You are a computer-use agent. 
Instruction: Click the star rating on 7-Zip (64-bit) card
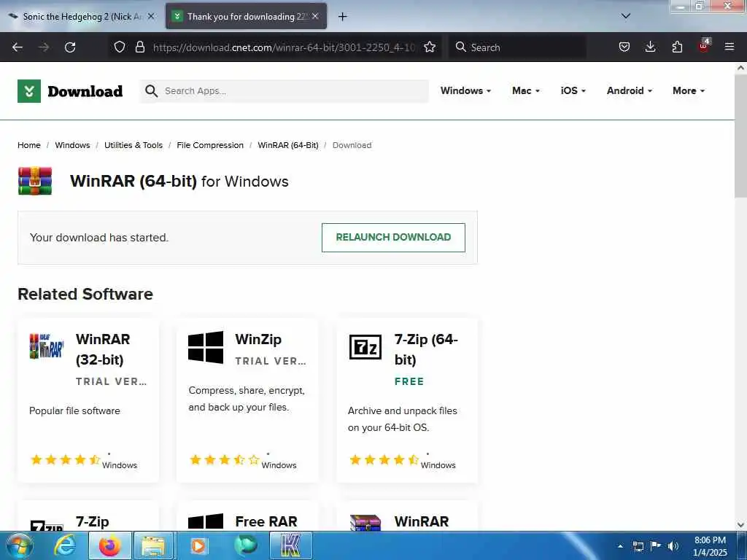coord(384,459)
